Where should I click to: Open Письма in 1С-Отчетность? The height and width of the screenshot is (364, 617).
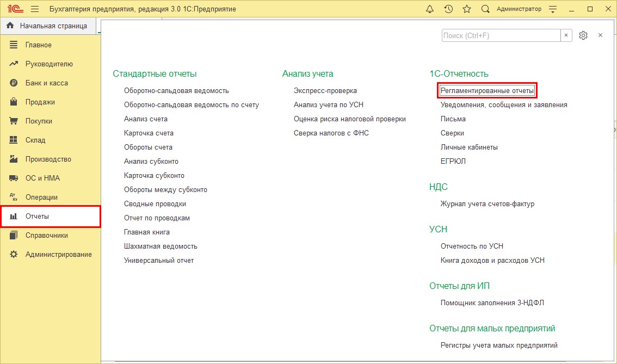pos(453,119)
